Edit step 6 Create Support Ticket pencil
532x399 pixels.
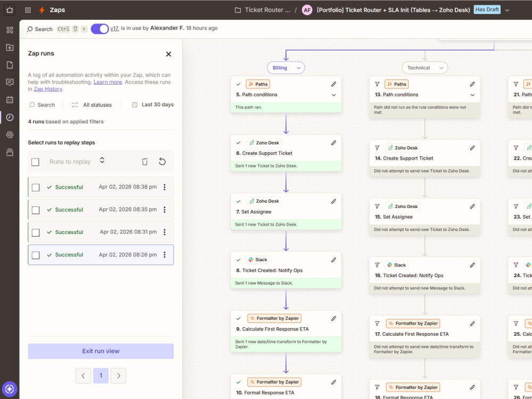pyautogui.click(x=334, y=143)
